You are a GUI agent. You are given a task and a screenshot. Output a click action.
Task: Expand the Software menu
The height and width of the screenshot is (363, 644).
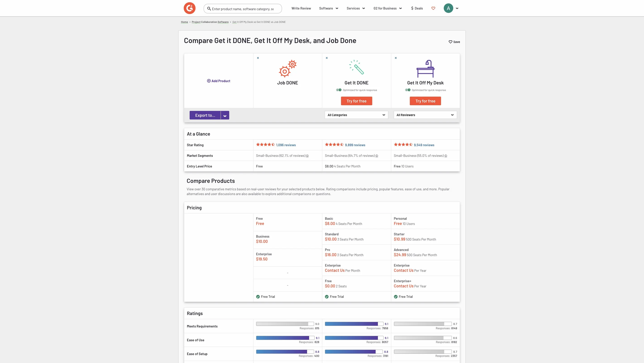point(329,8)
